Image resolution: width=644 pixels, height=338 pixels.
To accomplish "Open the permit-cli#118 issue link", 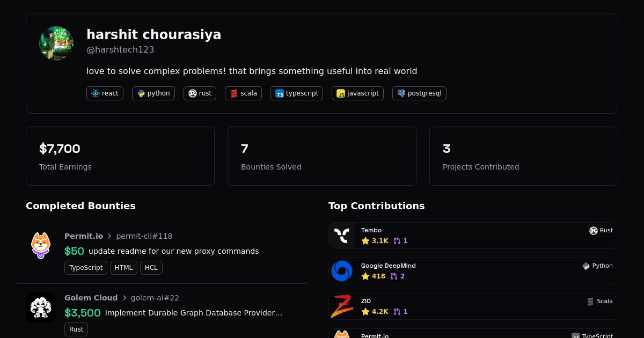I will click(144, 236).
